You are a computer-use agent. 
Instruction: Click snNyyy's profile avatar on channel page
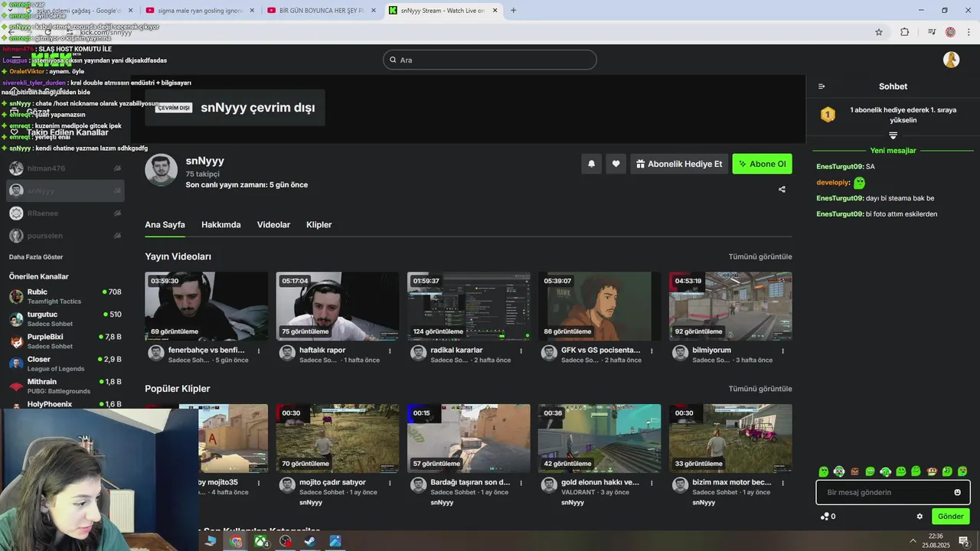161,170
